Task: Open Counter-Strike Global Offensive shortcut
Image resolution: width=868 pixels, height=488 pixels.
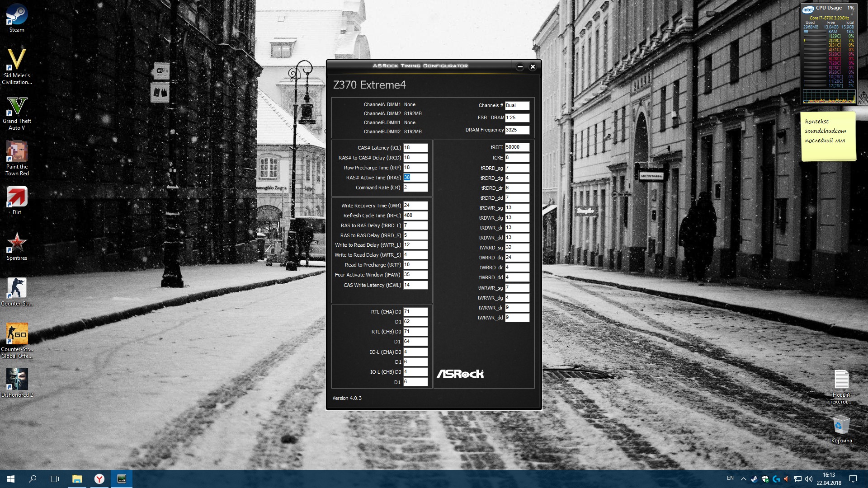Action: pyautogui.click(x=17, y=334)
